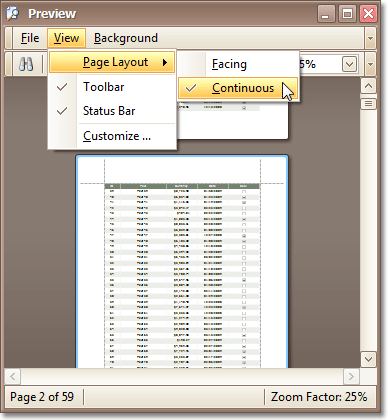Image resolution: width=388 pixels, height=420 pixels.
Task: Expand the zoom percentage dropdown
Action: pos(349,64)
